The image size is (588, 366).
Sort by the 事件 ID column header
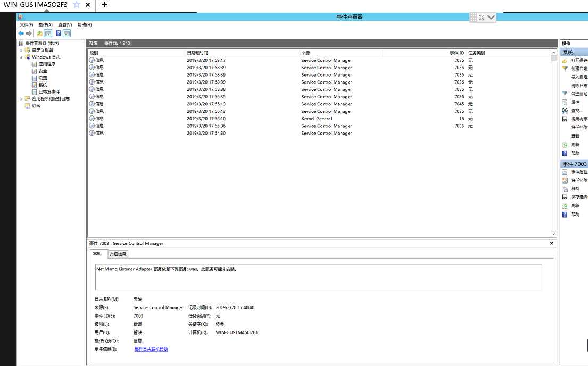click(424, 53)
